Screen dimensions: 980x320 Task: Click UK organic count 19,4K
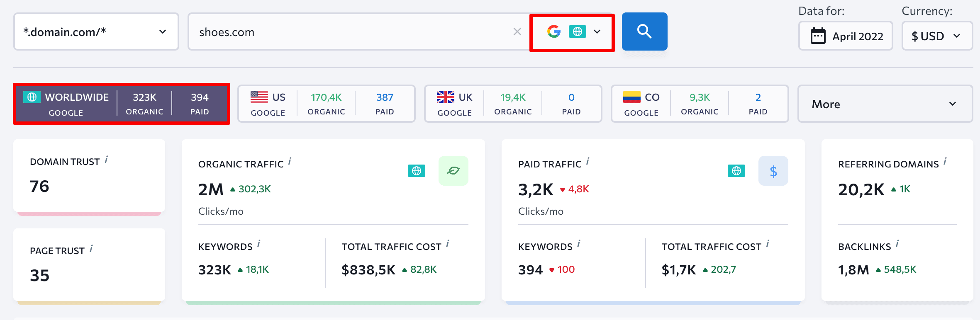click(513, 97)
